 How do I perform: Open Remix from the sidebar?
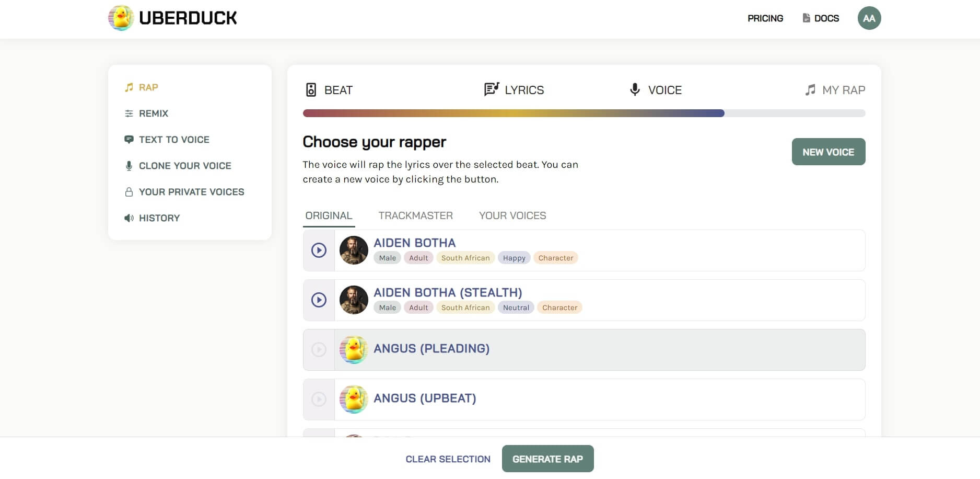tap(154, 113)
